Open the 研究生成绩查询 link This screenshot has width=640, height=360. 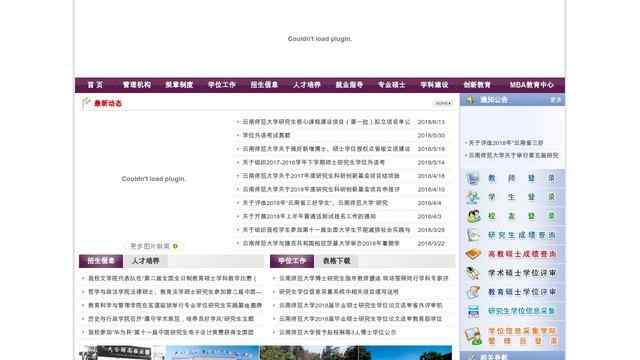[522, 235]
